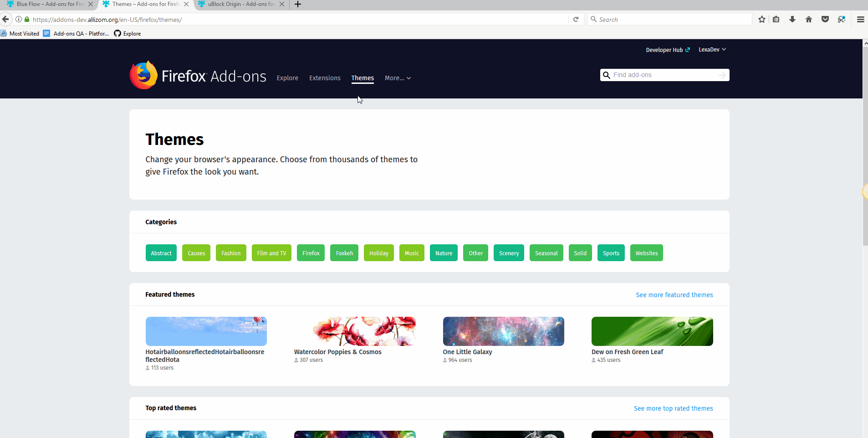The height and width of the screenshot is (438, 868).
Task: Click the magnifier icon in Find add-ons
Action: [607, 75]
